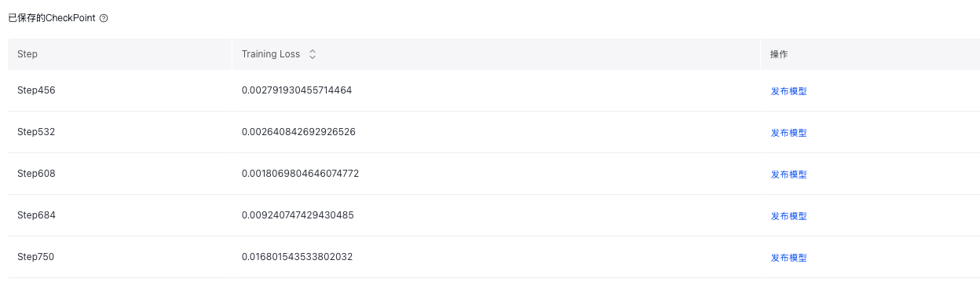This screenshot has height=286, width=980.
Task: Select the Step608 row cell
Action: 36,174
